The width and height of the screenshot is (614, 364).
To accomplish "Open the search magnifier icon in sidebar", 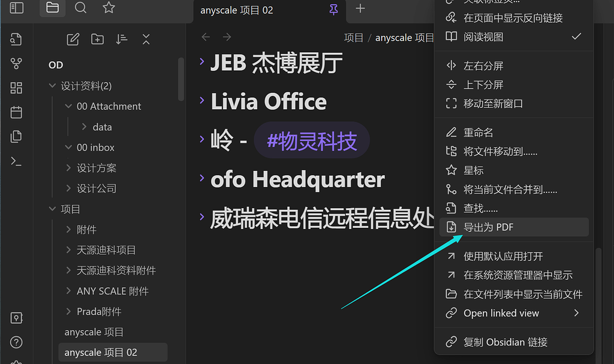I will tap(81, 8).
